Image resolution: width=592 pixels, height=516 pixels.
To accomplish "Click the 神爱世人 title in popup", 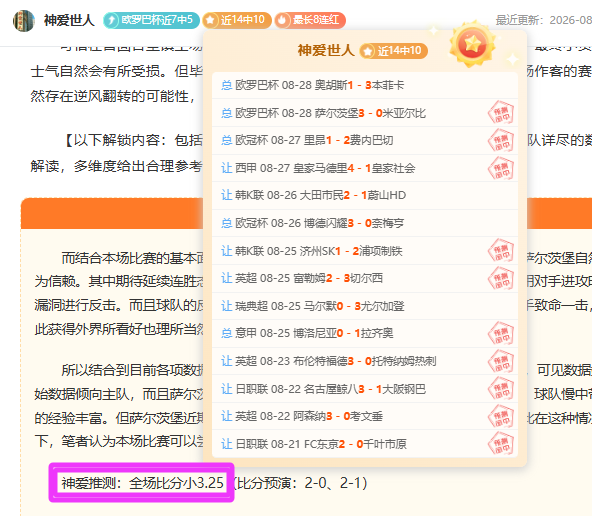I will pyautogui.click(x=326, y=51).
